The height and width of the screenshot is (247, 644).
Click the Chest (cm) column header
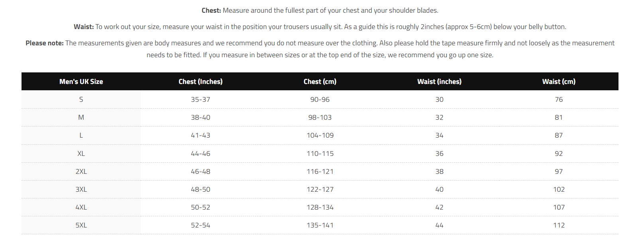pyautogui.click(x=320, y=82)
